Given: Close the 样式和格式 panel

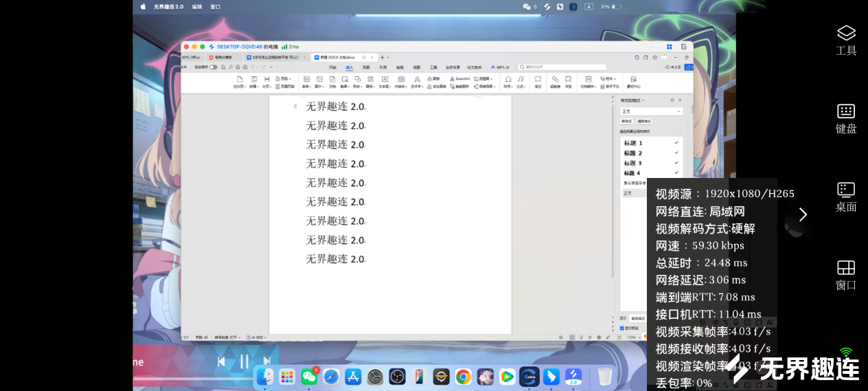Looking at the screenshot, I should (x=681, y=100).
